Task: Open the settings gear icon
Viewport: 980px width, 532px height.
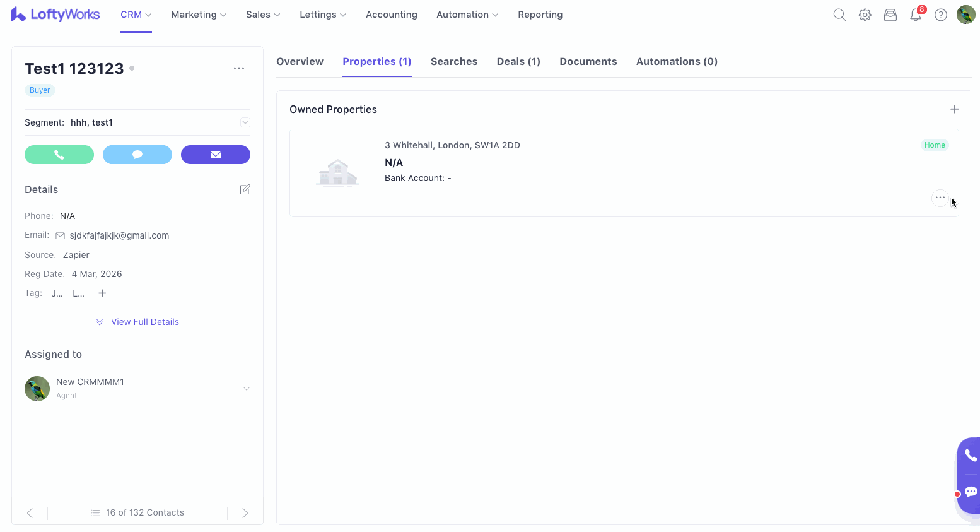Action: (865, 15)
